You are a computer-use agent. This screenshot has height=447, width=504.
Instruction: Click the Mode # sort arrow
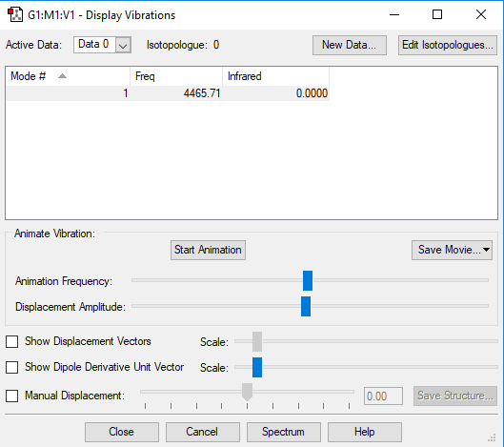click(x=62, y=76)
